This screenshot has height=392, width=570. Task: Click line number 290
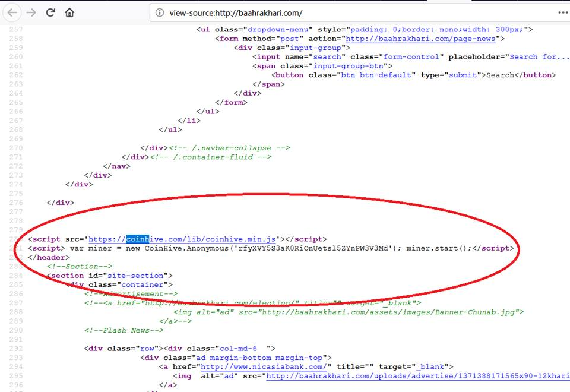tap(16, 330)
